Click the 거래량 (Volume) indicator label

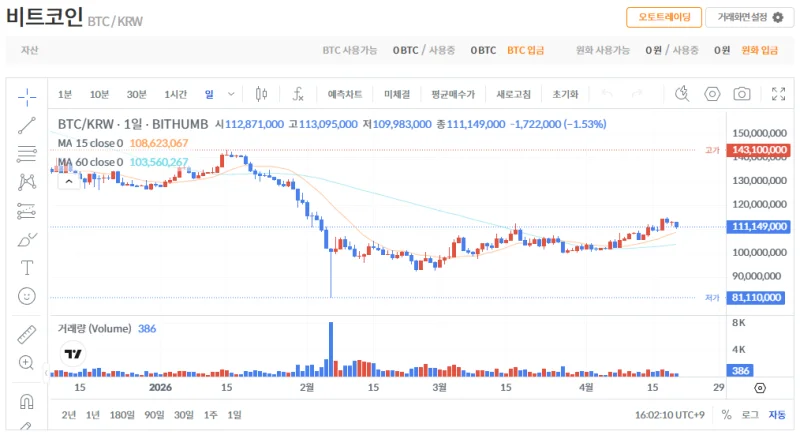(x=94, y=329)
